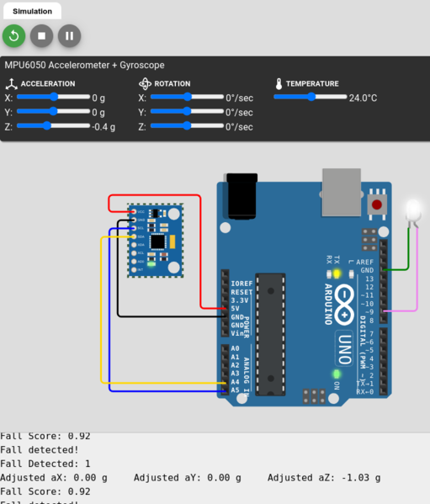Click the Vin pin label
The width and height of the screenshot is (430, 504).
point(237,333)
